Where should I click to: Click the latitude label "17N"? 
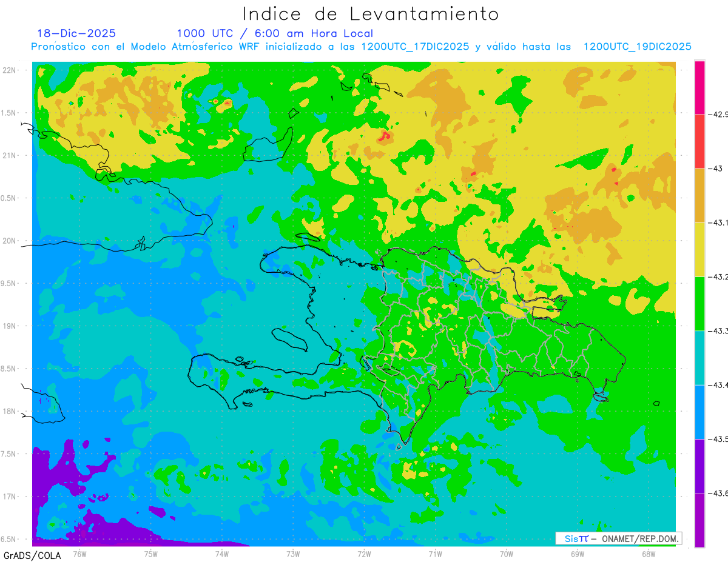pyautogui.click(x=10, y=497)
